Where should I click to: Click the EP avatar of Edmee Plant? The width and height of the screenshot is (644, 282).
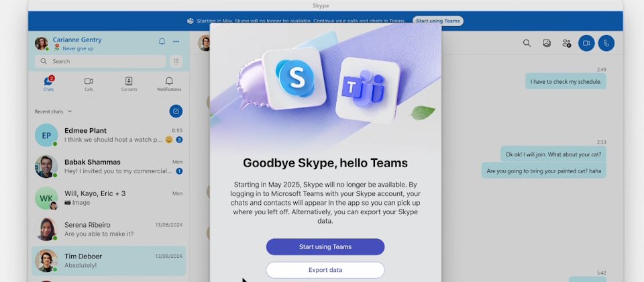click(x=46, y=135)
